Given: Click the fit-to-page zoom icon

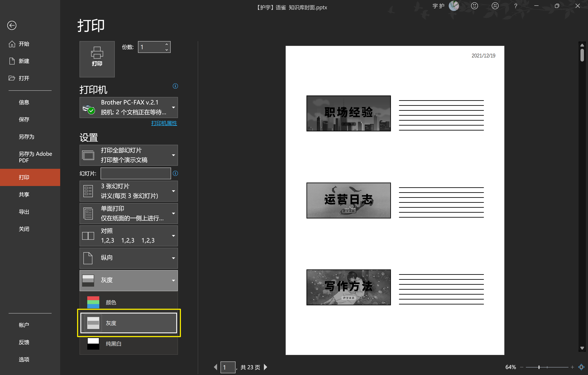Looking at the screenshot, I should 581,367.
